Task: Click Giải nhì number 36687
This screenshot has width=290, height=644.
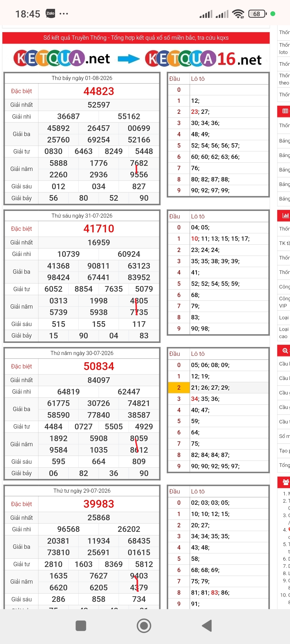Action: click(68, 116)
